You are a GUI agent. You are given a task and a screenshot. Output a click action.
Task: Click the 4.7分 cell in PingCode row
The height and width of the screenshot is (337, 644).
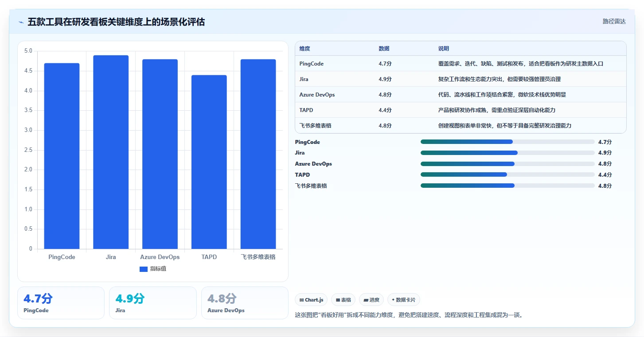click(385, 64)
